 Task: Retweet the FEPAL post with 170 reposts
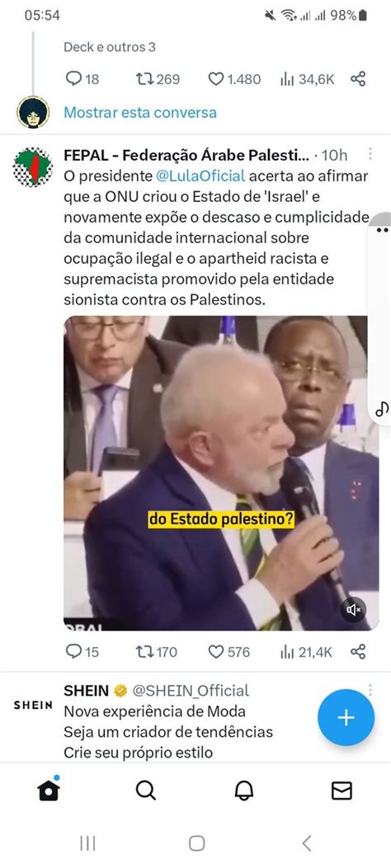(157, 651)
